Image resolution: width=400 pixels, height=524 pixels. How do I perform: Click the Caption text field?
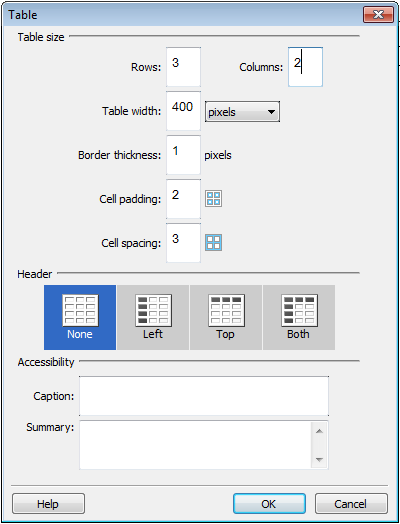pyautogui.click(x=204, y=396)
